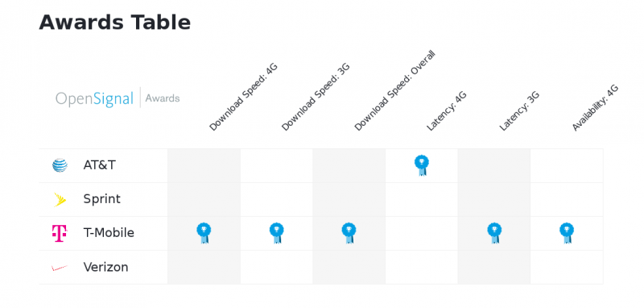This screenshot has height=308, width=644.
Task: Click T-Mobile's Download Speed 4G award ribbon
Action: 204,233
